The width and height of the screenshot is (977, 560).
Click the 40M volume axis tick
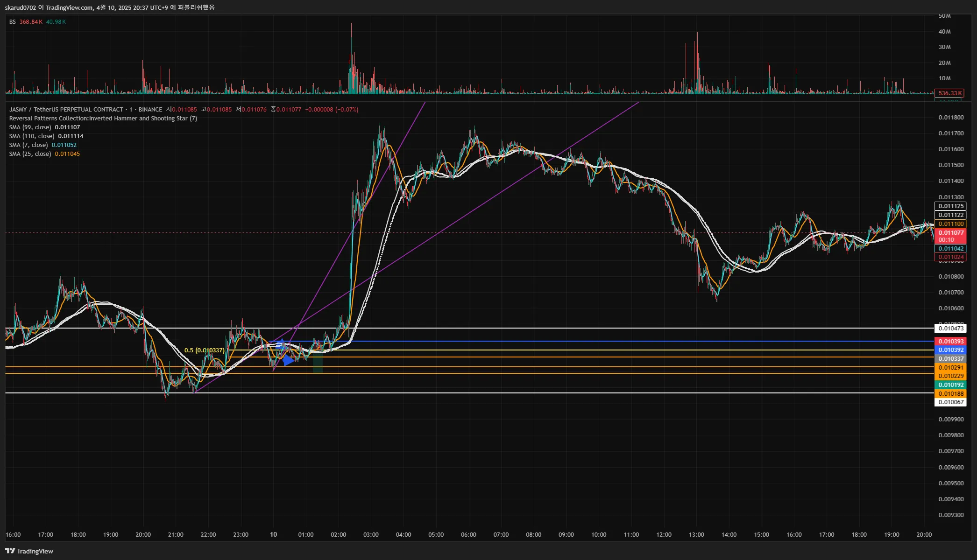click(x=944, y=32)
